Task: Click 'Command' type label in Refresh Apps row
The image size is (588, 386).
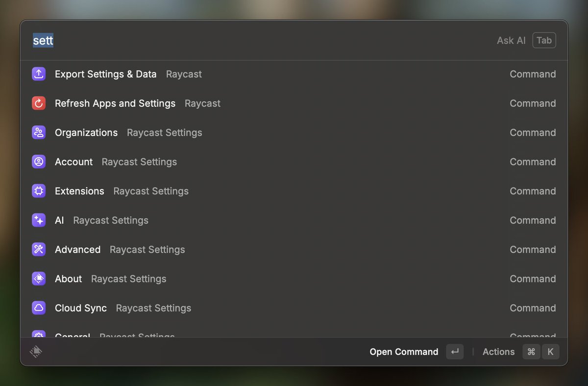Action: (x=533, y=103)
